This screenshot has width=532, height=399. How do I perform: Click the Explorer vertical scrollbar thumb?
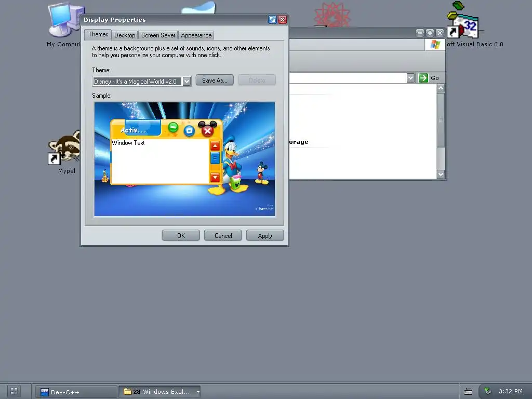tap(441, 120)
